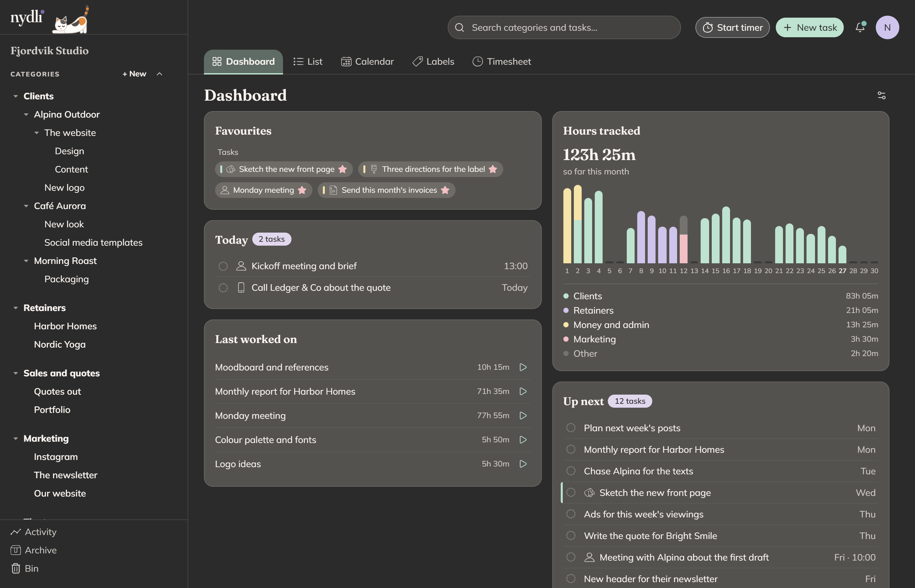Open the Timesheet tab
The image size is (915, 588).
pyautogui.click(x=502, y=62)
